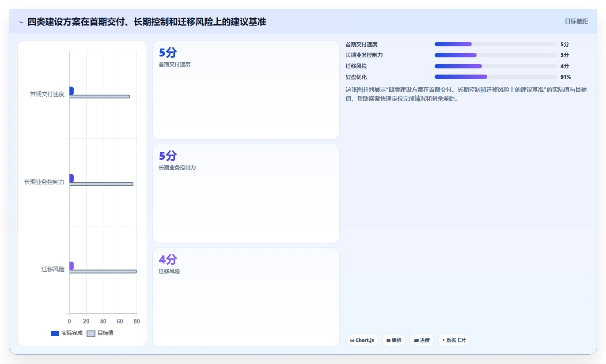Click the blue 首期交付速度 actual bar
The image size is (606, 364).
72,90
